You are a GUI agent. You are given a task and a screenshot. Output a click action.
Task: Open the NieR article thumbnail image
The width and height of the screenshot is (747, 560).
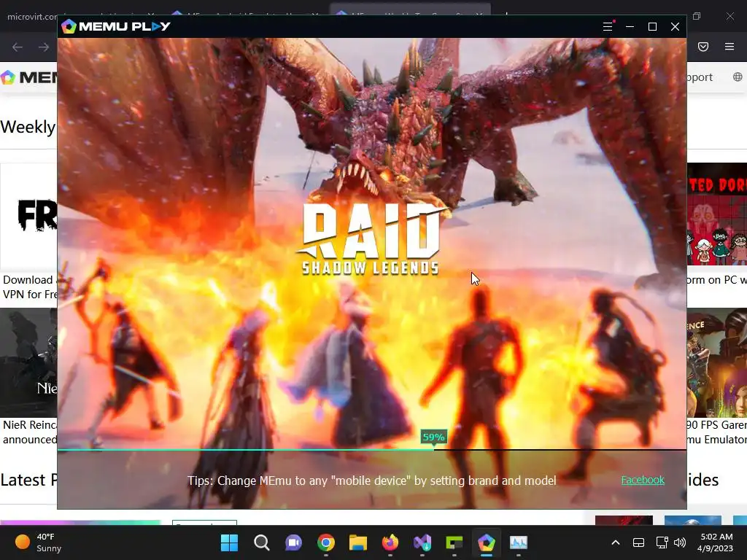tap(28, 363)
